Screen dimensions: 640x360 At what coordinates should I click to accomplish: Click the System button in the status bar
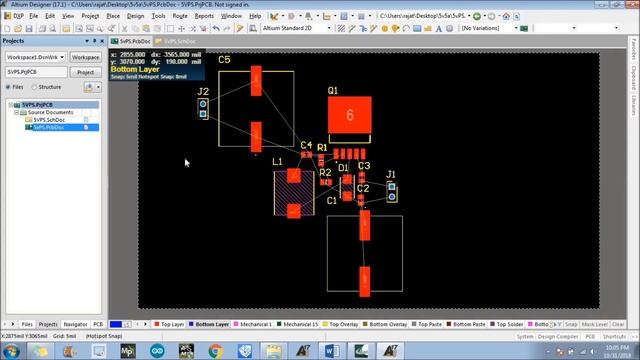click(x=524, y=337)
